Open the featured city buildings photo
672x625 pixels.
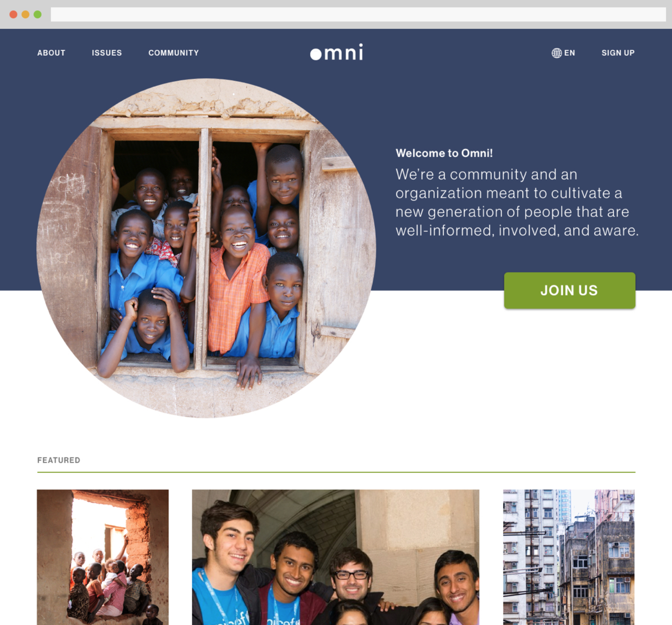pos(569,557)
